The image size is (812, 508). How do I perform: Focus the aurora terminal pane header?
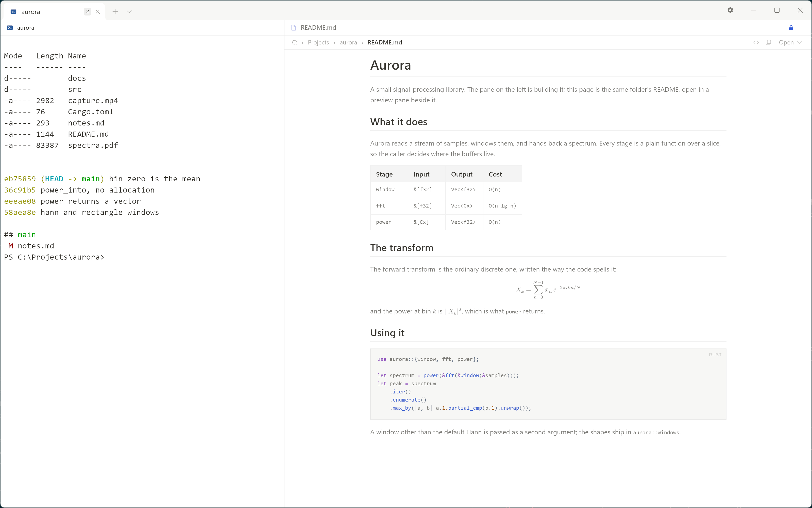[142, 27]
